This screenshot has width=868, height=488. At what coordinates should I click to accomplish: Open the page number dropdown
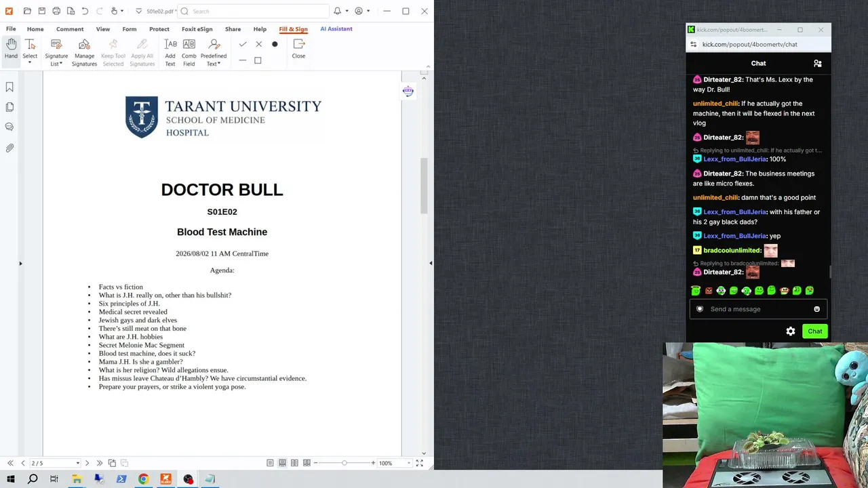77,463
